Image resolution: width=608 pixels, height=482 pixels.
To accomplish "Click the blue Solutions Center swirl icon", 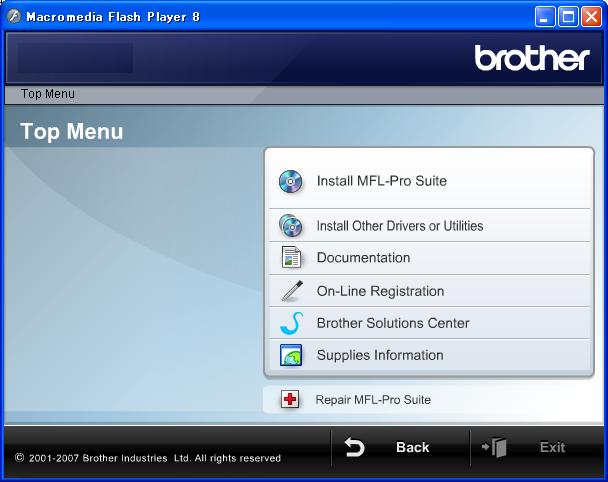I will point(292,323).
